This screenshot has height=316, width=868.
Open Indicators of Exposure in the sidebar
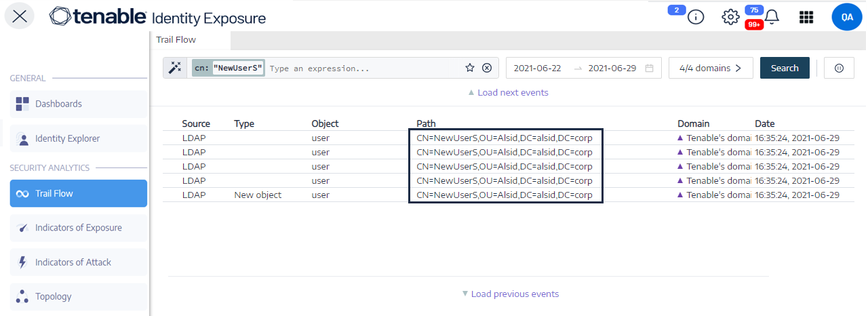tap(78, 228)
